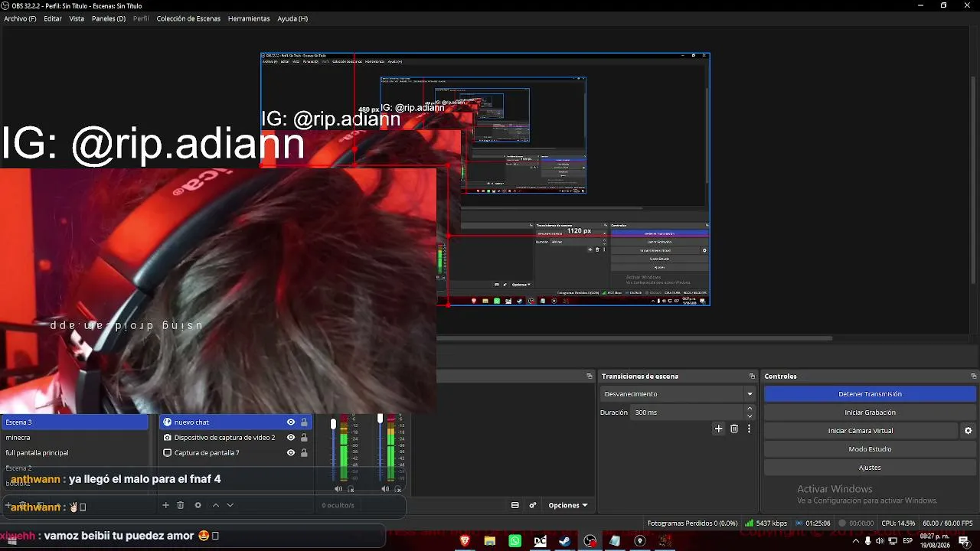The height and width of the screenshot is (551, 980).
Task: Open virtual camera settings gear
Action: coord(968,431)
